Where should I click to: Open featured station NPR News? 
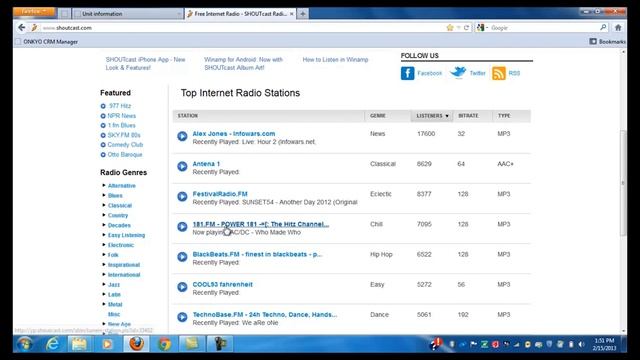point(122,116)
